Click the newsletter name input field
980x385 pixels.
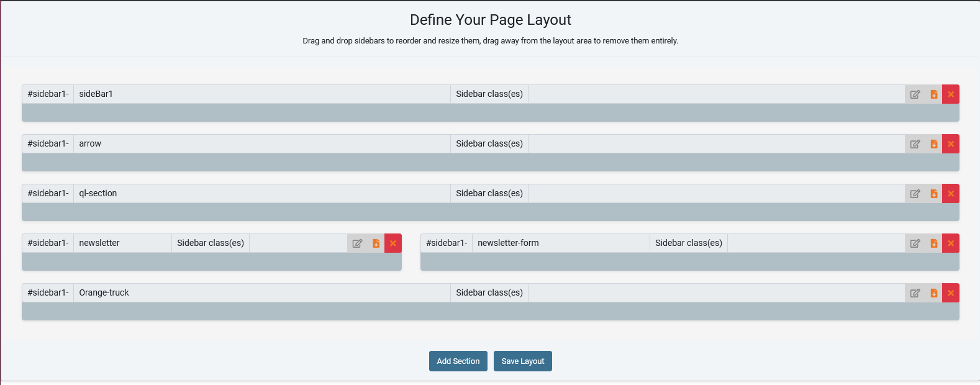pyautogui.click(x=123, y=243)
